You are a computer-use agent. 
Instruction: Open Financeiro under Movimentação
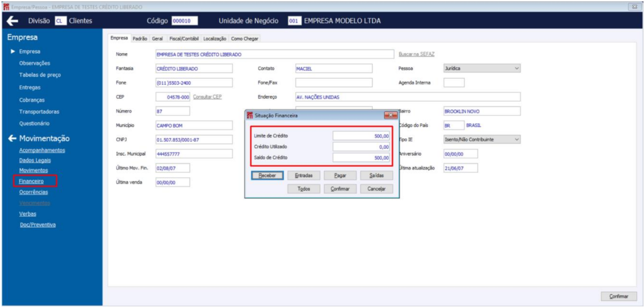coord(31,181)
